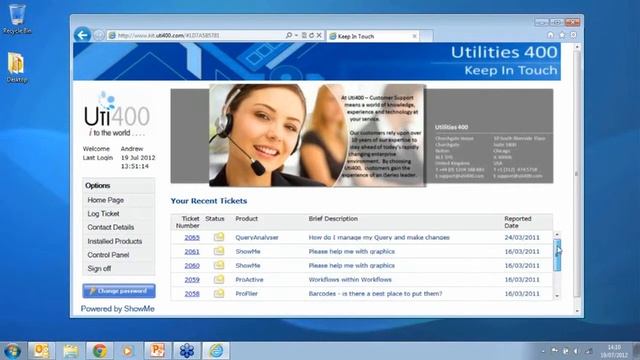Open the Windows Start orb
The height and width of the screenshot is (360, 640).
pyautogui.click(x=12, y=351)
